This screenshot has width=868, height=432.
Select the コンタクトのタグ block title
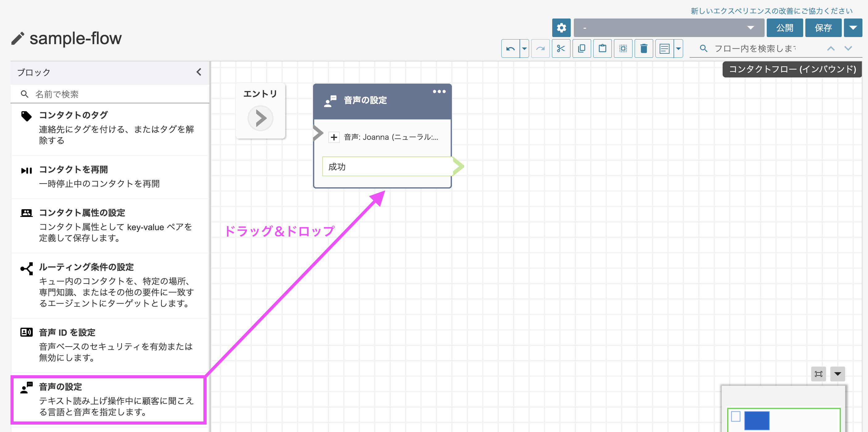73,115
